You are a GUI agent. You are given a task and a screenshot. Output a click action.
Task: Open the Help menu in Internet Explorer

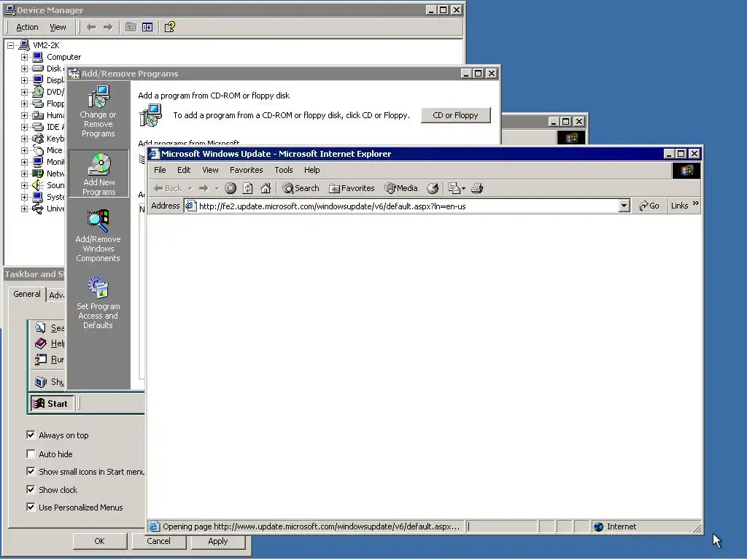pos(312,170)
